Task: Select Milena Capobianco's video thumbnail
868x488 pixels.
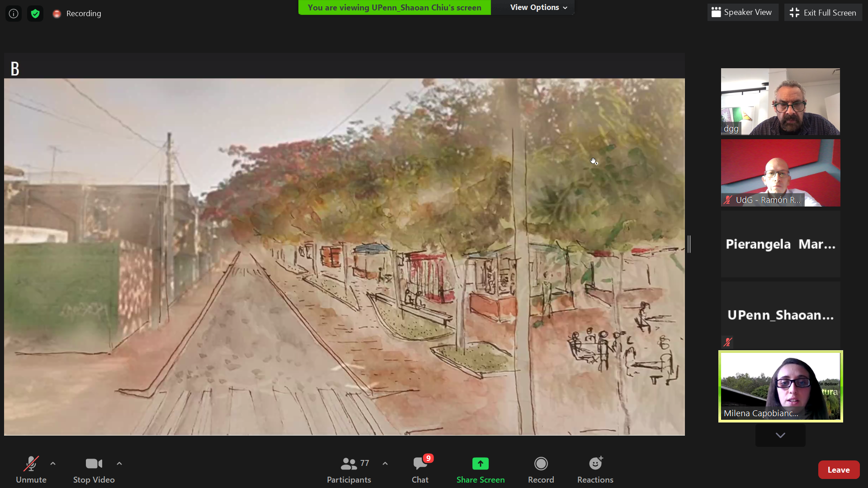Action: tap(780, 386)
